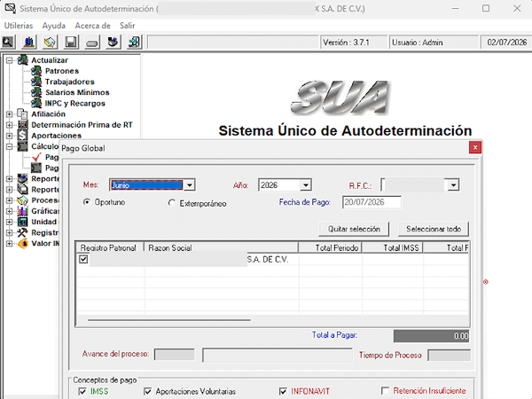Expand the Aportaciones tree node

point(9,136)
